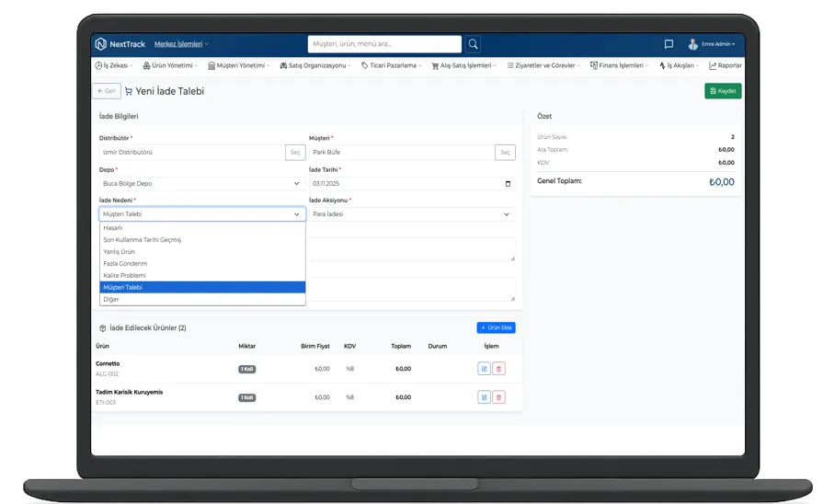Click the NextTrack logo icon
This screenshot has width=823, height=504.
(101, 44)
